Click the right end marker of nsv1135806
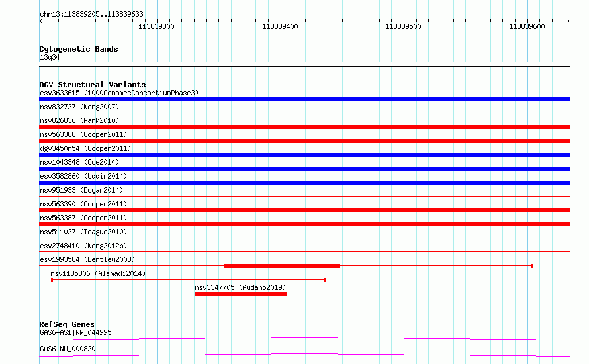The width and height of the screenshot is (589, 364). [x=324, y=280]
